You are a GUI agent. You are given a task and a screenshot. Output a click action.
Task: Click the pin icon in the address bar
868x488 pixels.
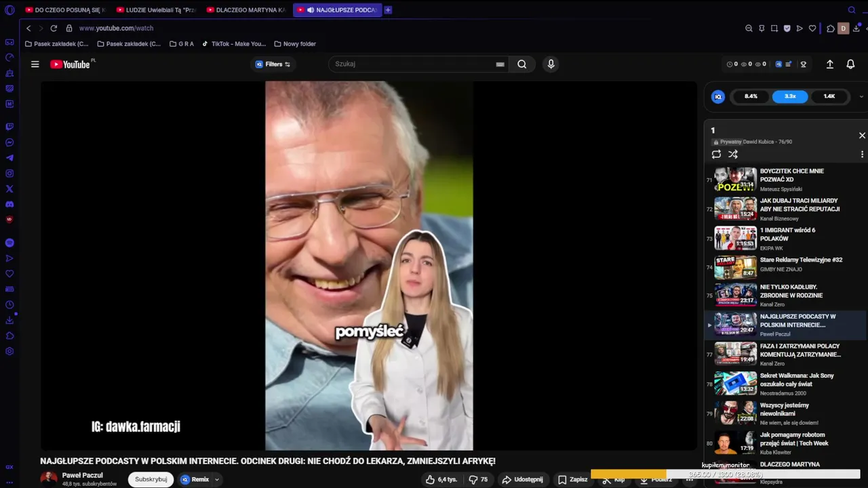(762, 28)
